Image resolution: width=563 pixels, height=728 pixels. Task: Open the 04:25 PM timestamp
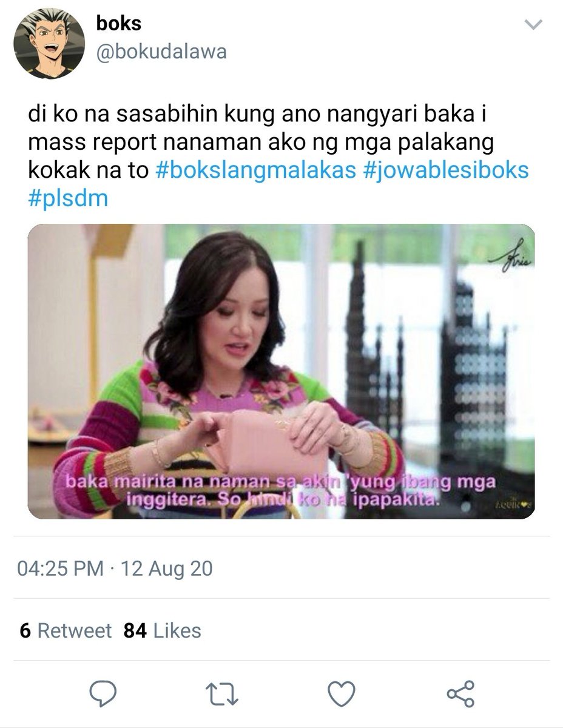point(60,568)
